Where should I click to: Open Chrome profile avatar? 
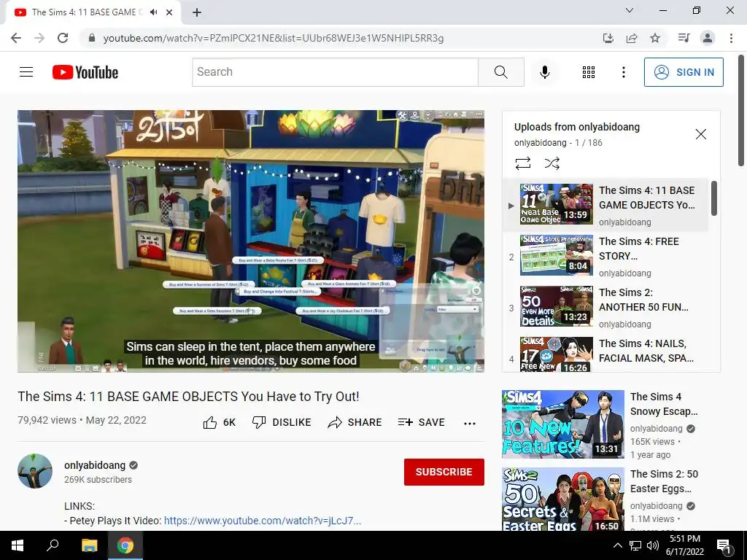[708, 38]
